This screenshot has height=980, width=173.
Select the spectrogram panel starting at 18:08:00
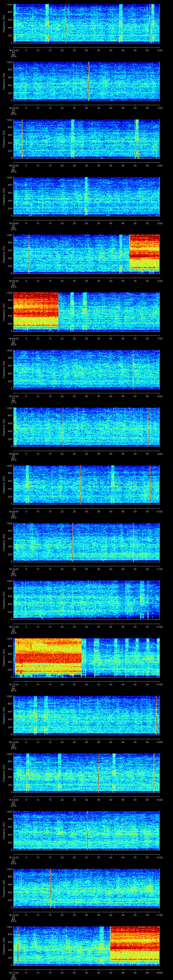click(86, 427)
